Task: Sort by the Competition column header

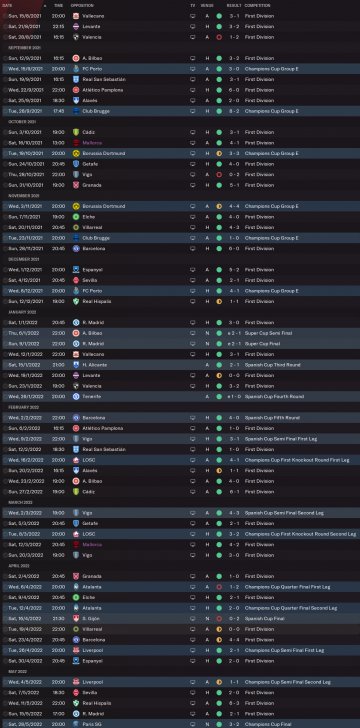Action: coord(257,6)
